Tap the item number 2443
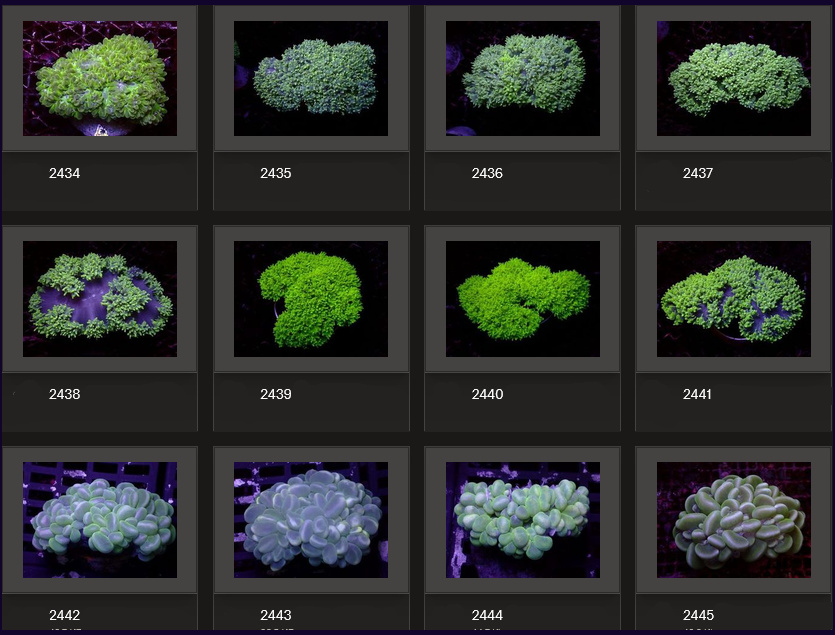Image resolution: width=835 pixels, height=635 pixels. coord(276,615)
